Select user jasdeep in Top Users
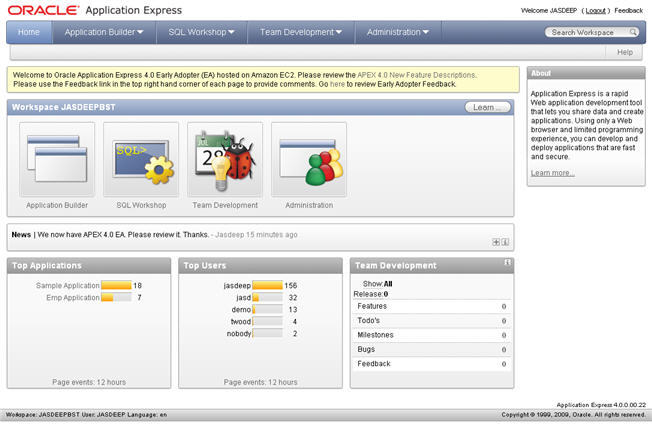Viewport: 652px width, 427px height. click(237, 285)
